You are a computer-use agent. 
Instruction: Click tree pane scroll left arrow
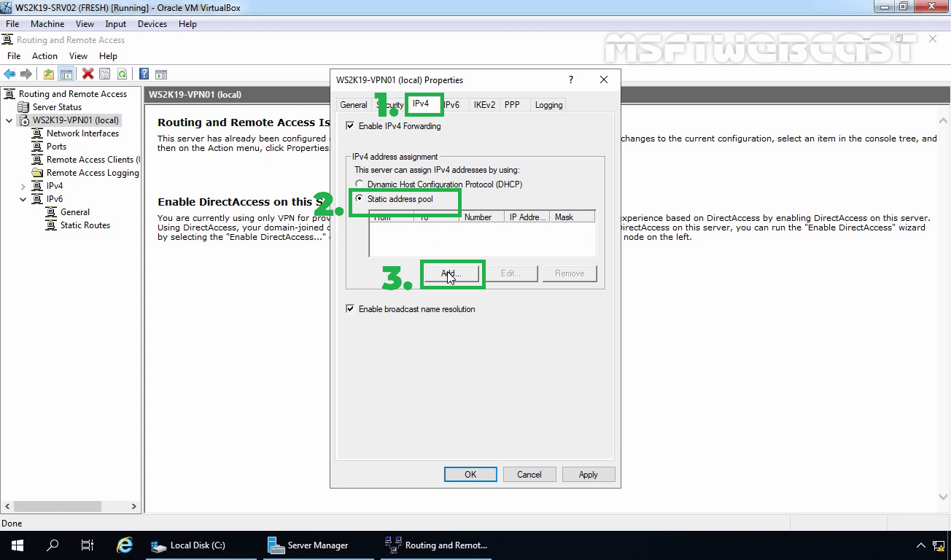7,506
